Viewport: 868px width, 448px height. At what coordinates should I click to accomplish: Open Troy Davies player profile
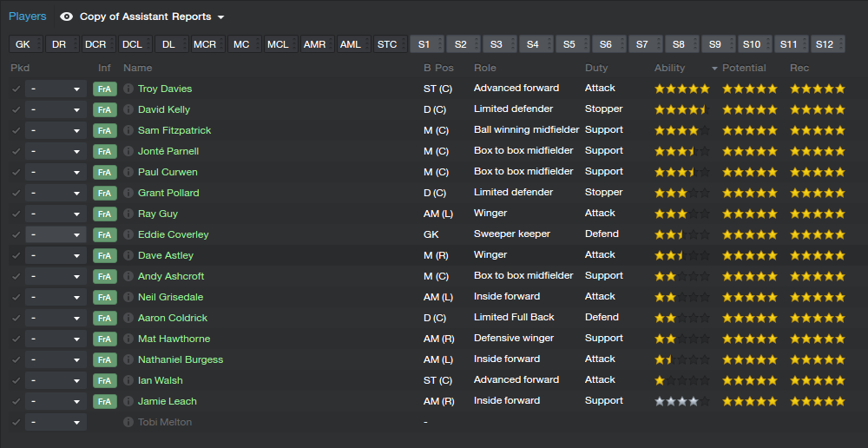click(x=165, y=89)
